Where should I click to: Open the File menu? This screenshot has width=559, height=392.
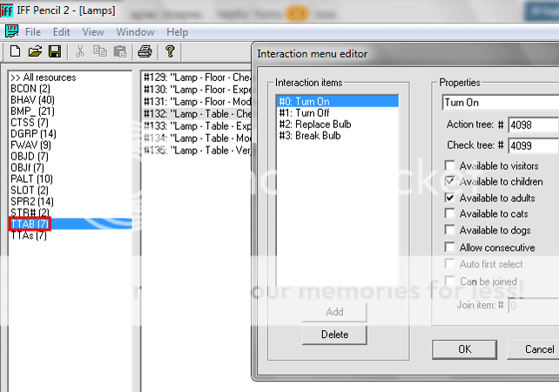[32, 32]
